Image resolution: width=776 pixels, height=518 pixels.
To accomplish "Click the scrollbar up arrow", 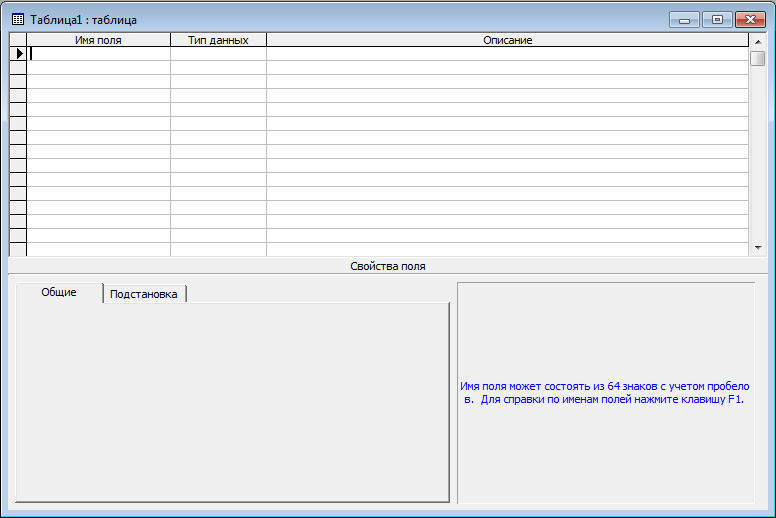I will [758, 42].
